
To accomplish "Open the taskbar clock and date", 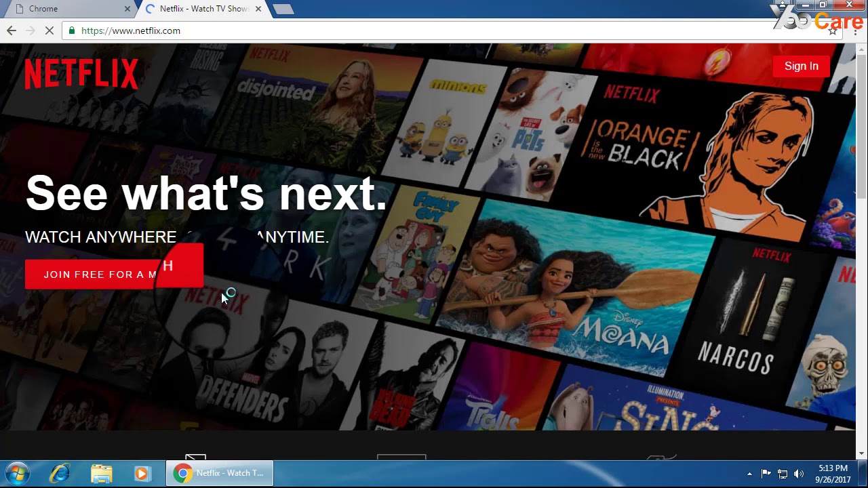I will coord(833,474).
